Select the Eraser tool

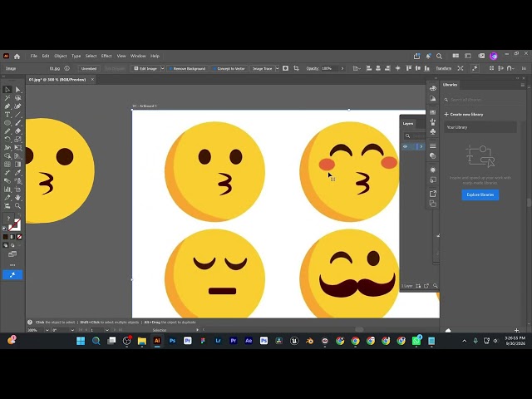coord(18,131)
